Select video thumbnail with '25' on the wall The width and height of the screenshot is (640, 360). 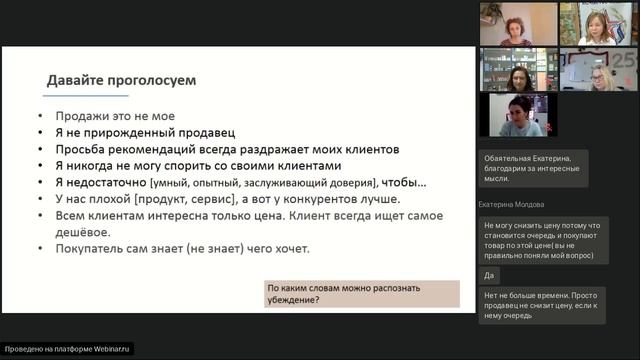pyautogui.click(x=598, y=69)
